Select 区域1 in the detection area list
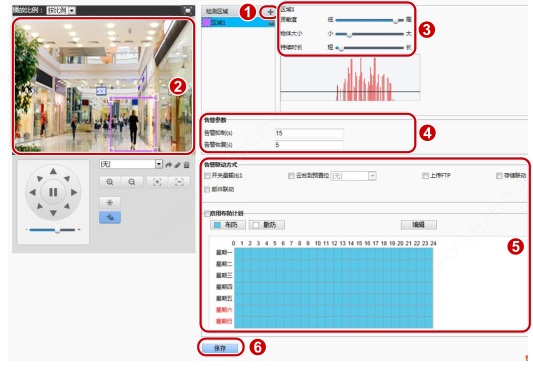The image size is (533, 378). pos(238,22)
